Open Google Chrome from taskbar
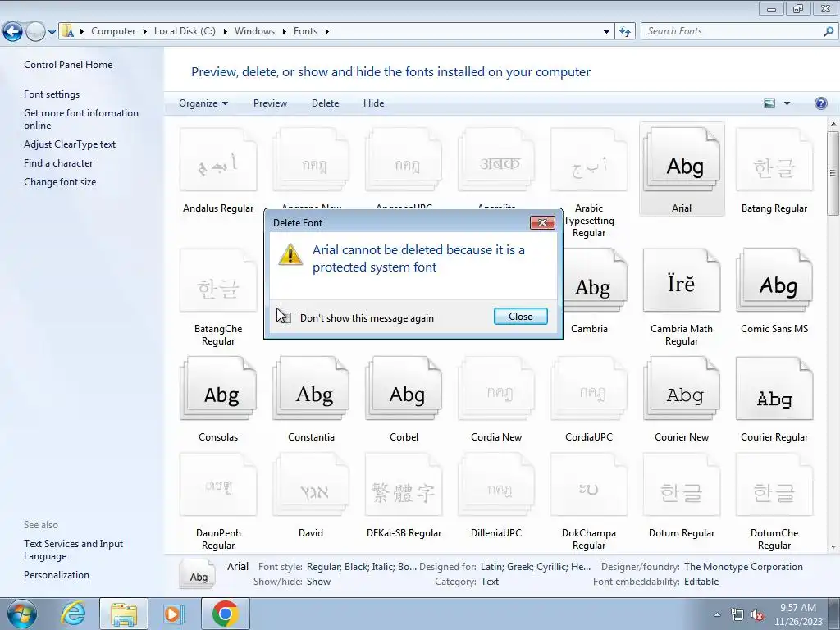Image resolution: width=840 pixels, height=630 pixels. pyautogui.click(x=225, y=614)
